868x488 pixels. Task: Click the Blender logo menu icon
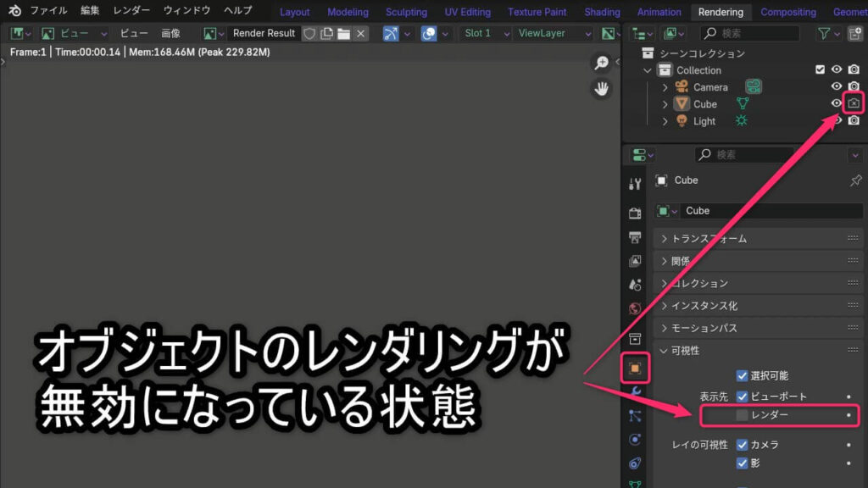(15, 10)
